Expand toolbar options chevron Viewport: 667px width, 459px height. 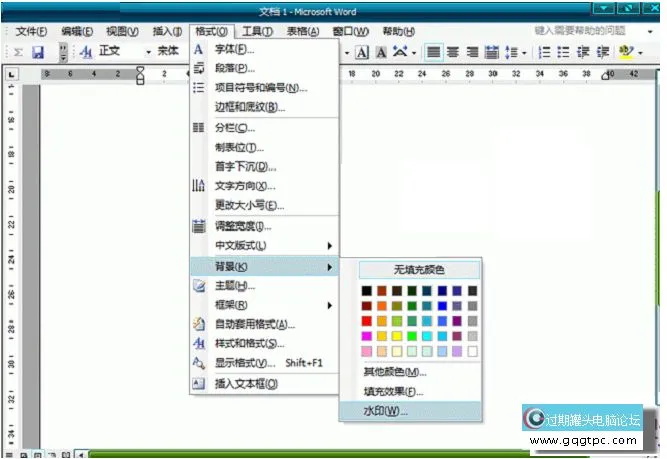(x=63, y=52)
